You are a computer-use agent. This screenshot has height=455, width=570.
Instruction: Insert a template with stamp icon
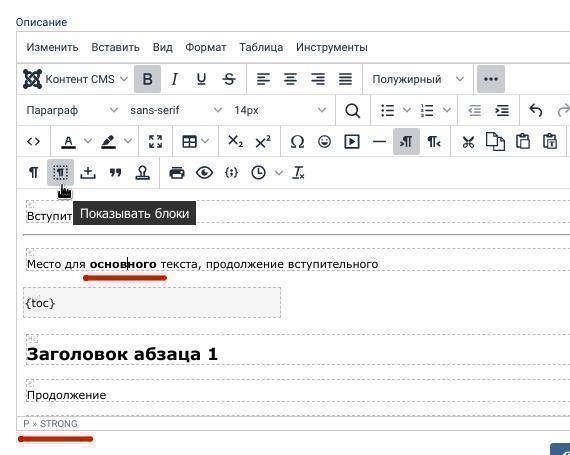point(142,172)
